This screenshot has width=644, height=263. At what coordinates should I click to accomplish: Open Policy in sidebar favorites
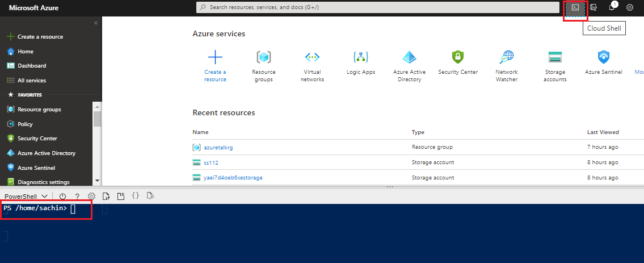click(25, 124)
